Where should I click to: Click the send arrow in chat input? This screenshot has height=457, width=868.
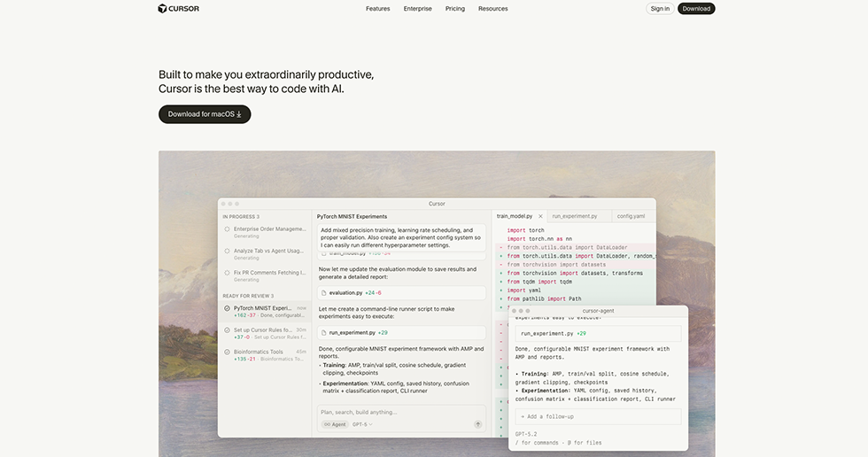pyautogui.click(x=478, y=424)
